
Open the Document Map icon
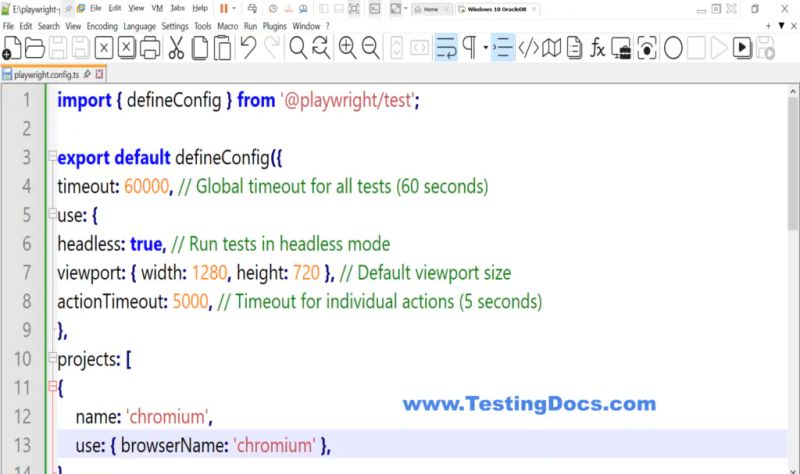552,48
